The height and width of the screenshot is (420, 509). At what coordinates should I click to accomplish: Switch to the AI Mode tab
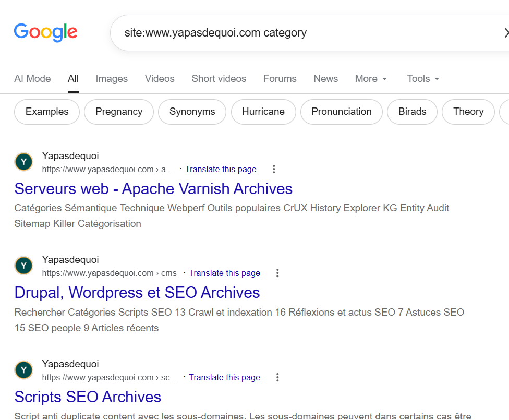tap(32, 79)
